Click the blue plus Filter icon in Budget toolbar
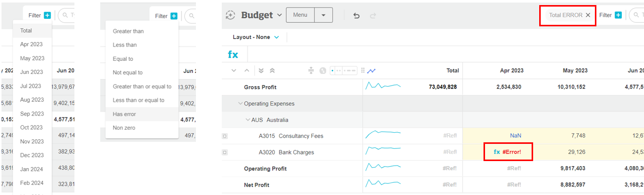The height and width of the screenshot is (195, 644). coord(618,15)
